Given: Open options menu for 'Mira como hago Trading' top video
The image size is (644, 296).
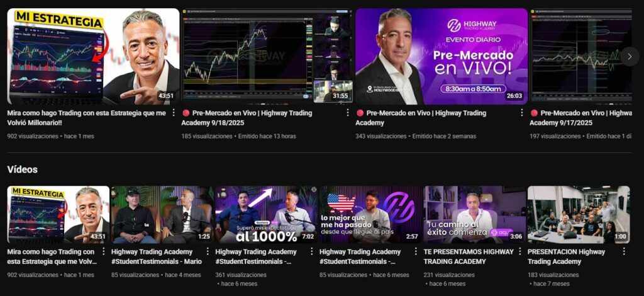Looking at the screenshot, I should pyautogui.click(x=174, y=113).
